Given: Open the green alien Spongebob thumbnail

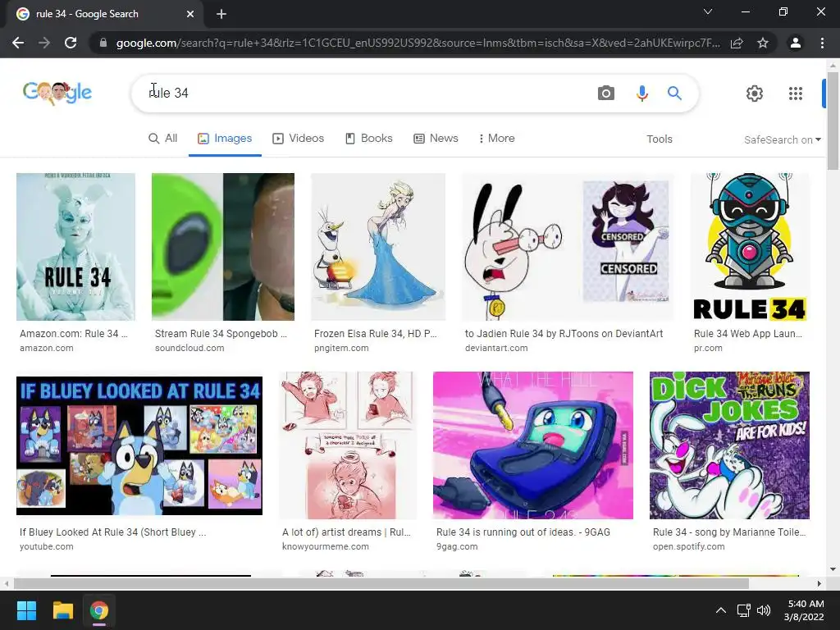Looking at the screenshot, I should [x=223, y=246].
